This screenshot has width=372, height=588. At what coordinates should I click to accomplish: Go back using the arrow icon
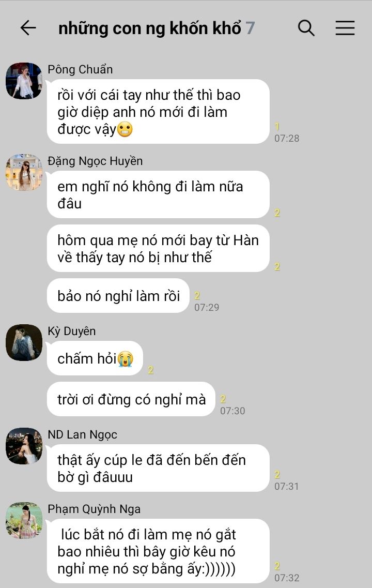point(28,28)
